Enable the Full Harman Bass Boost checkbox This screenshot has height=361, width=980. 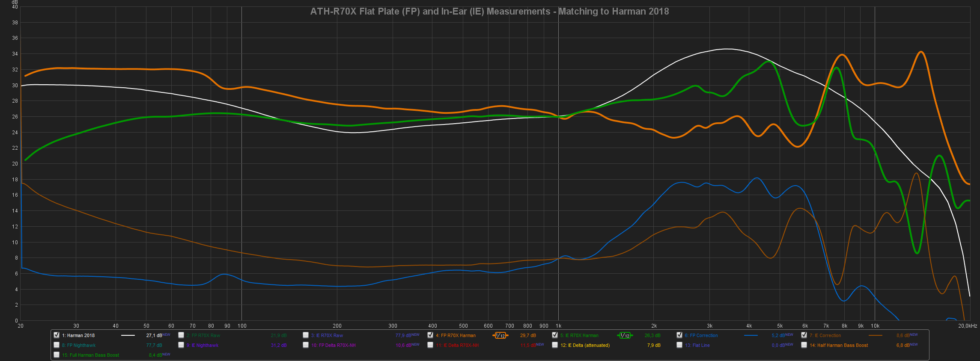(57, 355)
